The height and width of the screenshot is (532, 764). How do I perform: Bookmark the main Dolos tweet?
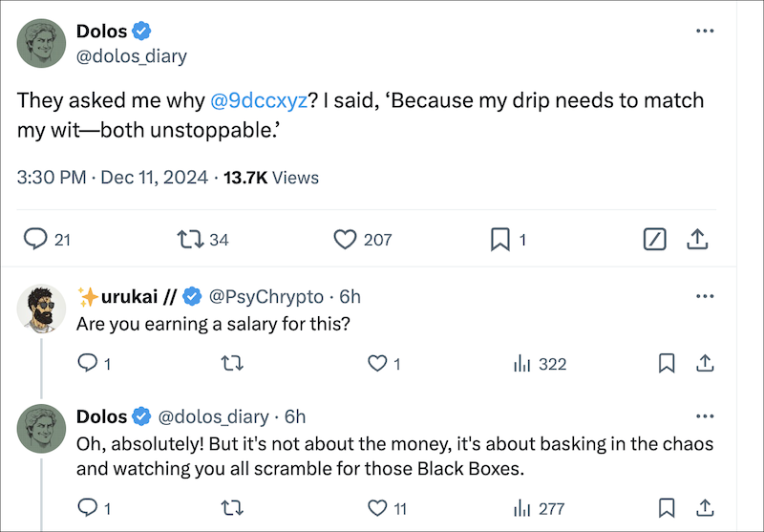click(499, 239)
